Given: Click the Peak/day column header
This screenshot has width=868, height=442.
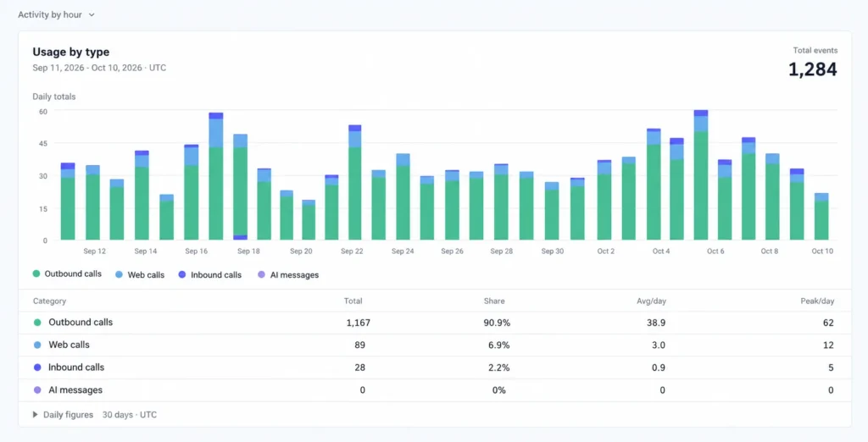Looking at the screenshot, I should (x=818, y=301).
